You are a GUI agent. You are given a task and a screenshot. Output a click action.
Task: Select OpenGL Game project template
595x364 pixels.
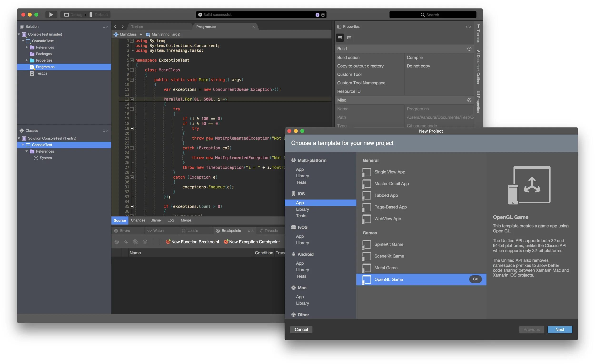click(421, 279)
